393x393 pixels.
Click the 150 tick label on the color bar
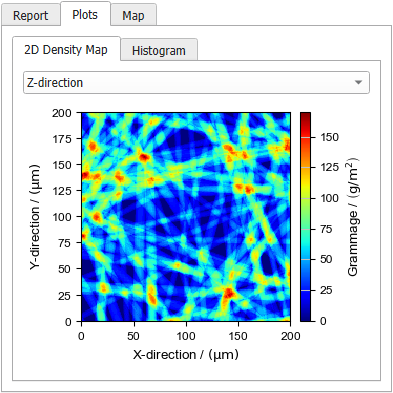coord(330,137)
